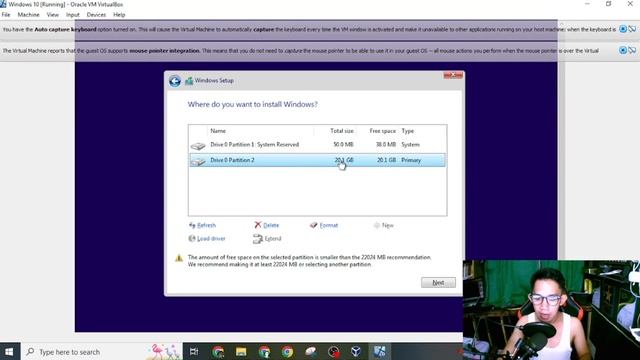Click the red X Delete icon
The width and height of the screenshot is (640, 360).
click(258, 225)
